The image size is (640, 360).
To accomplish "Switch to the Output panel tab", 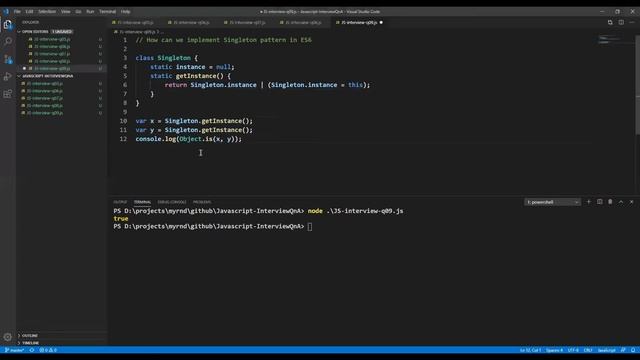I will click(x=120, y=202).
